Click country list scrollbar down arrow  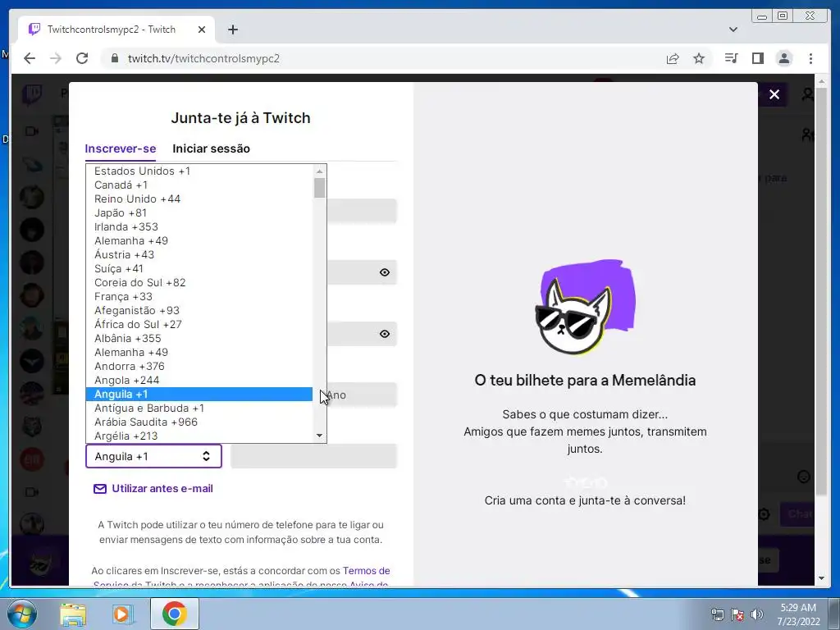(x=319, y=436)
